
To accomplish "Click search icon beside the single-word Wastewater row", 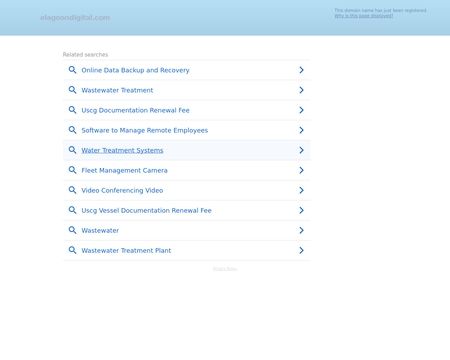I will coord(72,230).
